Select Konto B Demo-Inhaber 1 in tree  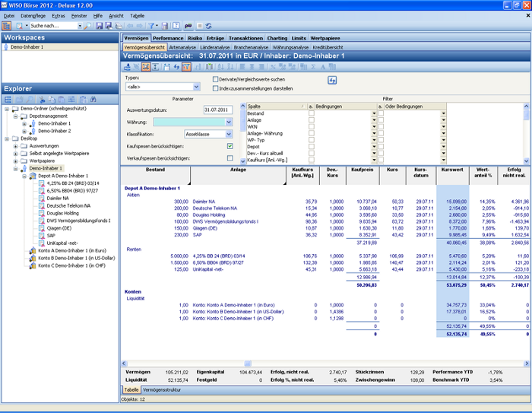coord(76,258)
